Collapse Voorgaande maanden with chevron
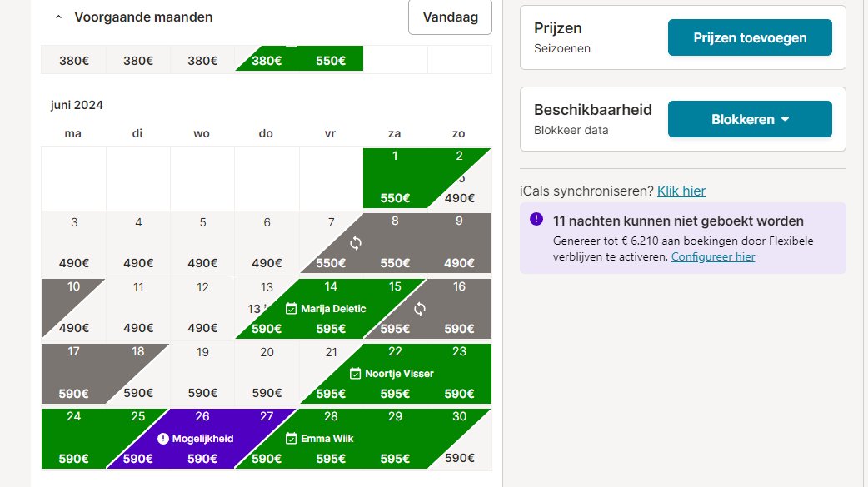The width and height of the screenshot is (868, 487). point(58,17)
